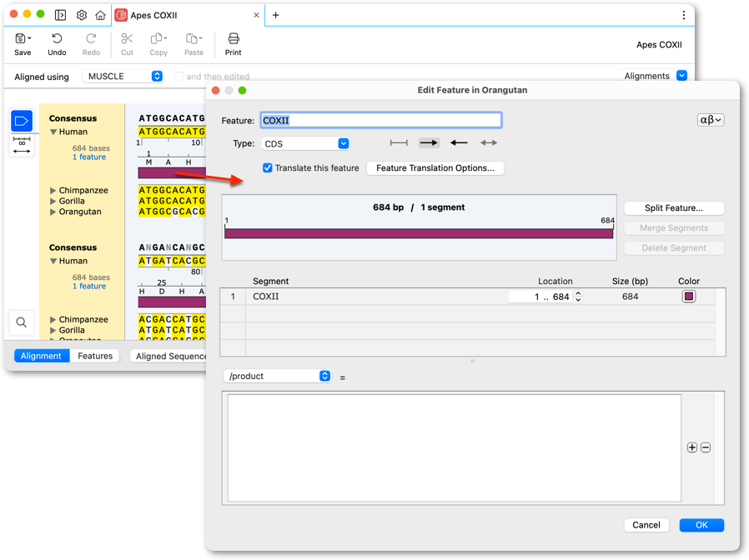Viewport: 749px width, 560px height.
Task: Expand the Orangutan sequence row
Action: click(x=53, y=212)
